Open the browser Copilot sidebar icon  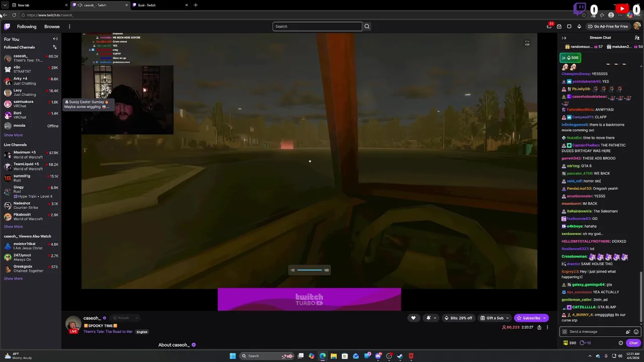pyautogui.click(x=629, y=15)
